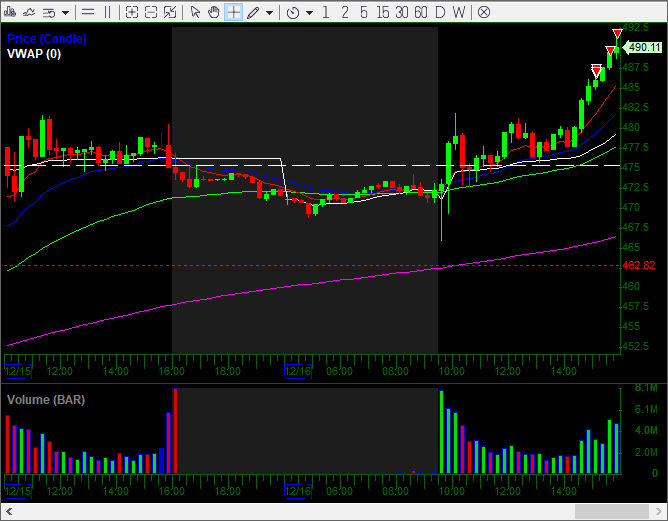
Task: Select the pencil drawing tool
Action: point(253,13)
